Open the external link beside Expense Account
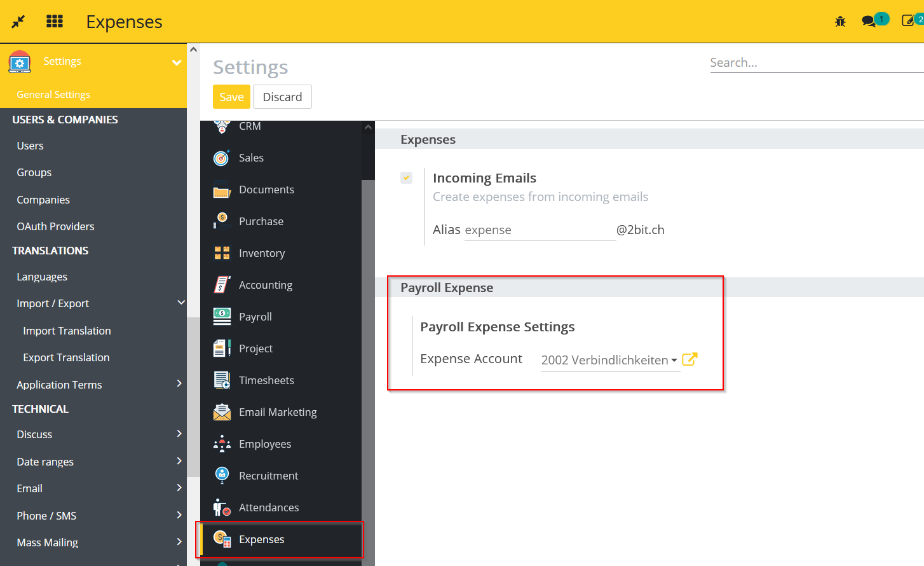The width and height of the screenshot is (924, 566). point(690,359)
